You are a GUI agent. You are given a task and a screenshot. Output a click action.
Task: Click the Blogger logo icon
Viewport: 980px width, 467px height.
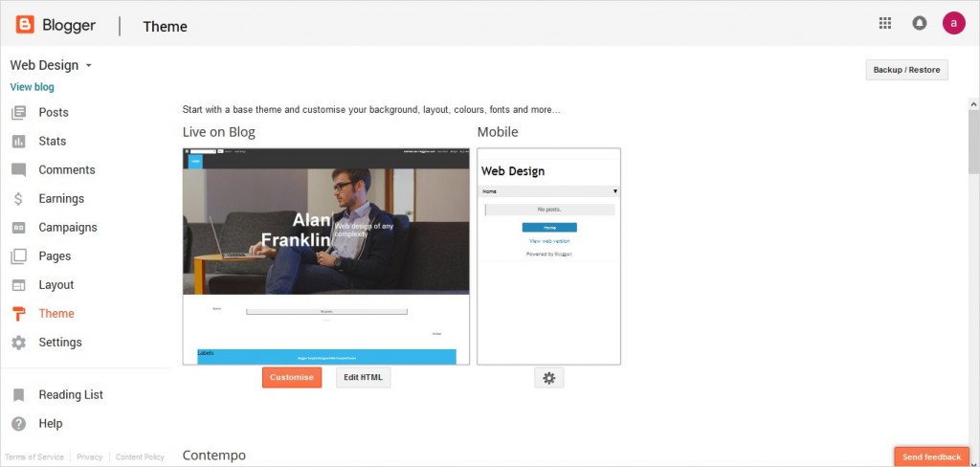point(25,24)
